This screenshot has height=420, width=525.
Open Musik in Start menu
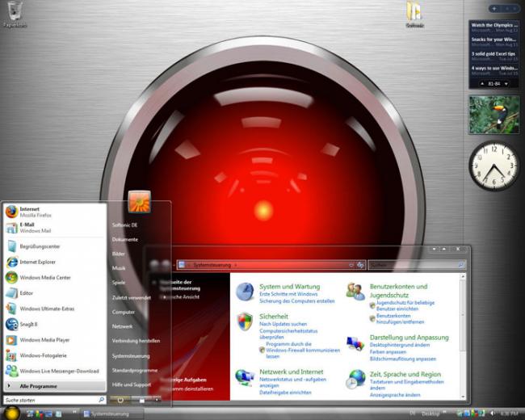point(119,268)
